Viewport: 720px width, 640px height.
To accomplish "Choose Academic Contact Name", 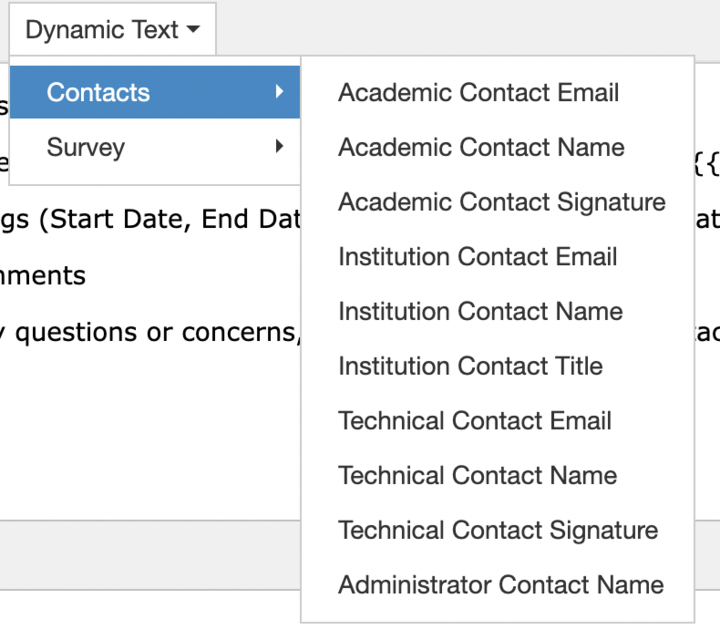I will (481, 147).
